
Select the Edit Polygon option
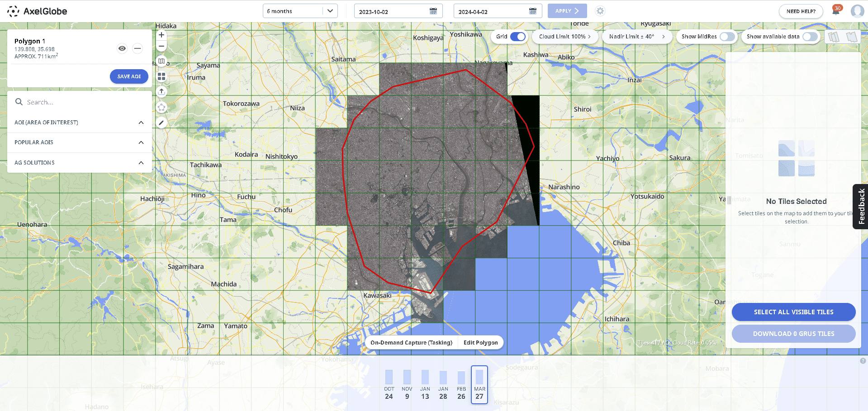[480, 343]
